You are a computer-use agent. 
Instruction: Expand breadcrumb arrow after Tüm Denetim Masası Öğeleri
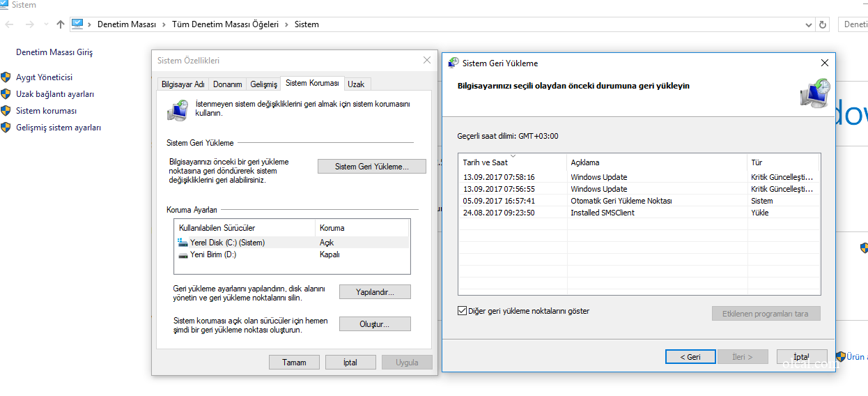tap(286, 24)
